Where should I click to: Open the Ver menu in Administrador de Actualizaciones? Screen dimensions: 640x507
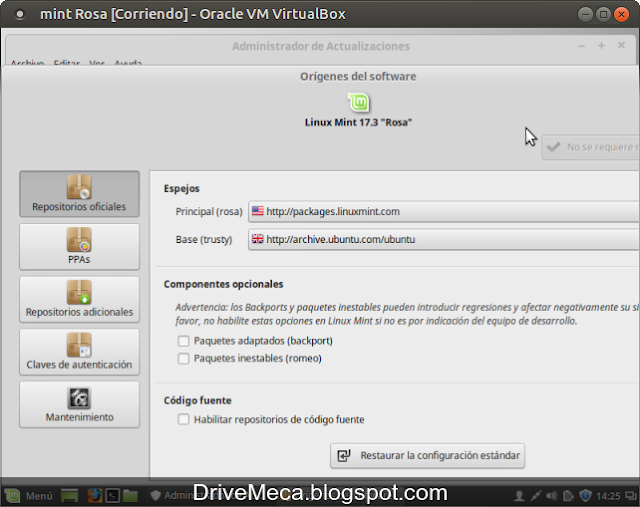pyautogui.click(x=97, y=62)
